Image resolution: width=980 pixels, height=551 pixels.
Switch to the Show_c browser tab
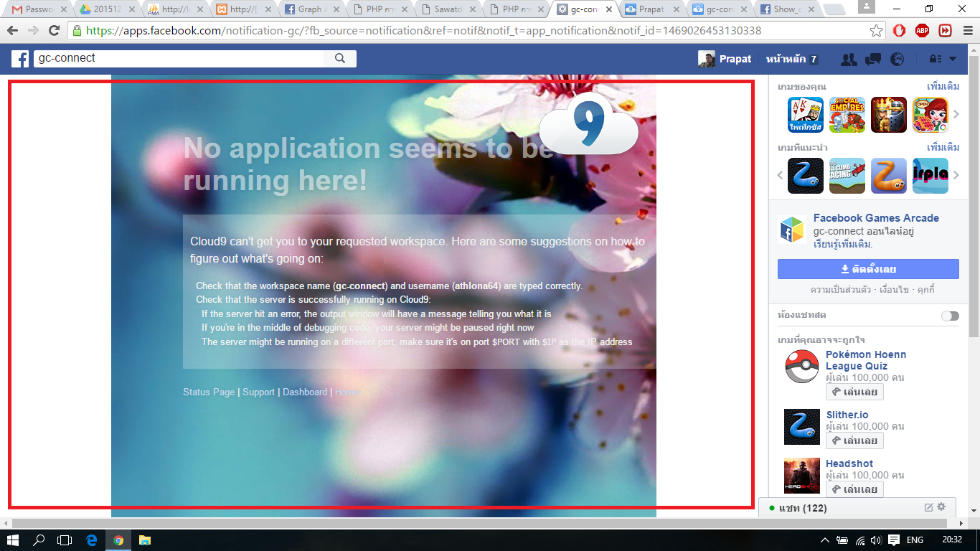[x=786, y=9]
